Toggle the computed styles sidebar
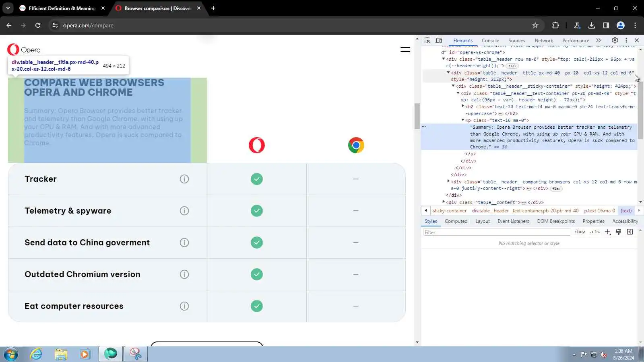 [x=630, y=232]
